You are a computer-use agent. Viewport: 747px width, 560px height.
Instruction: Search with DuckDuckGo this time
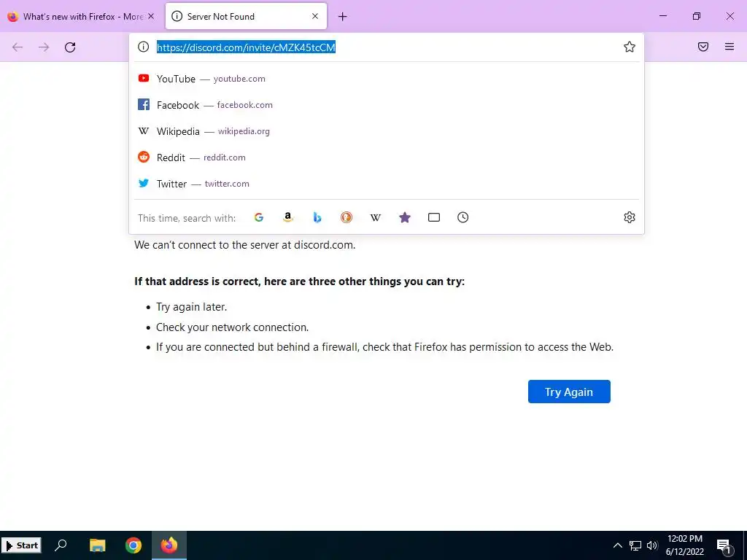(347, 217)
